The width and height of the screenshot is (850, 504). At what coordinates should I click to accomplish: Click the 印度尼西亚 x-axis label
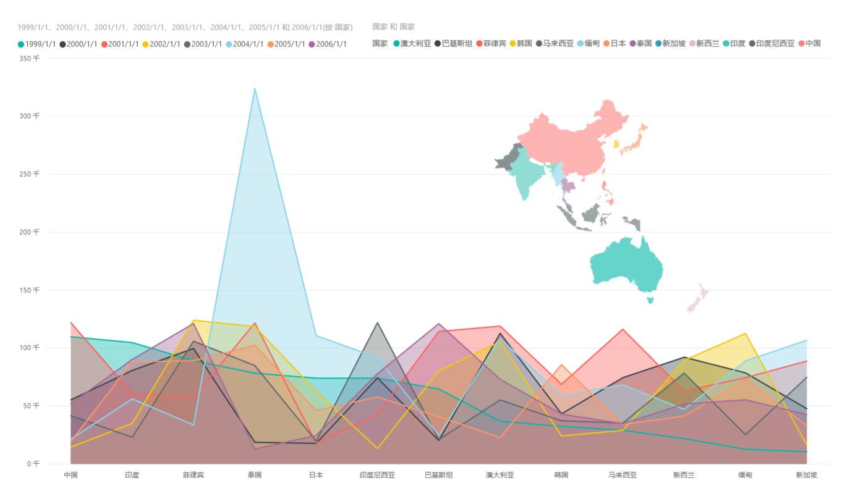tap(377, 476)
